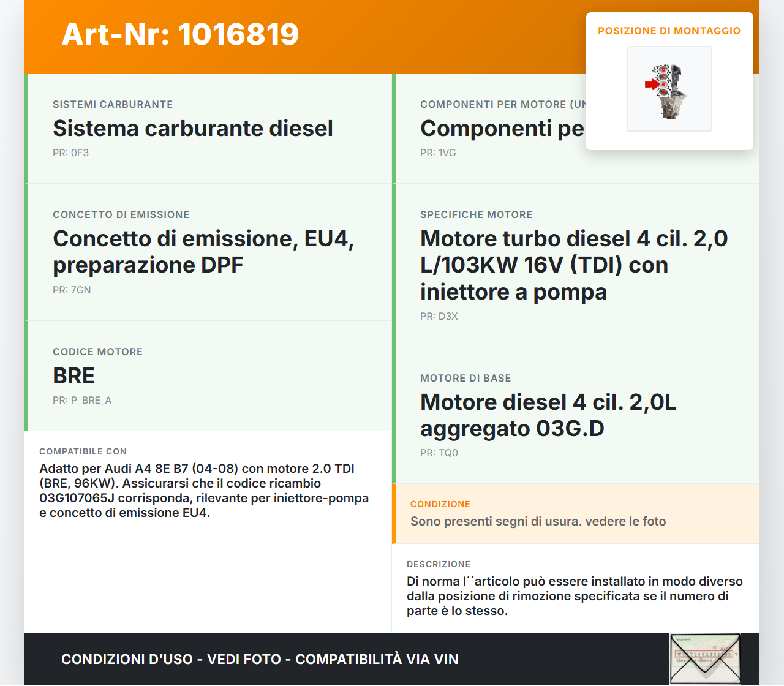Click the 'Descrizione' paragraph text
Image resolution: width=784 pixels, height=686 pixels.
coord(574,596)
